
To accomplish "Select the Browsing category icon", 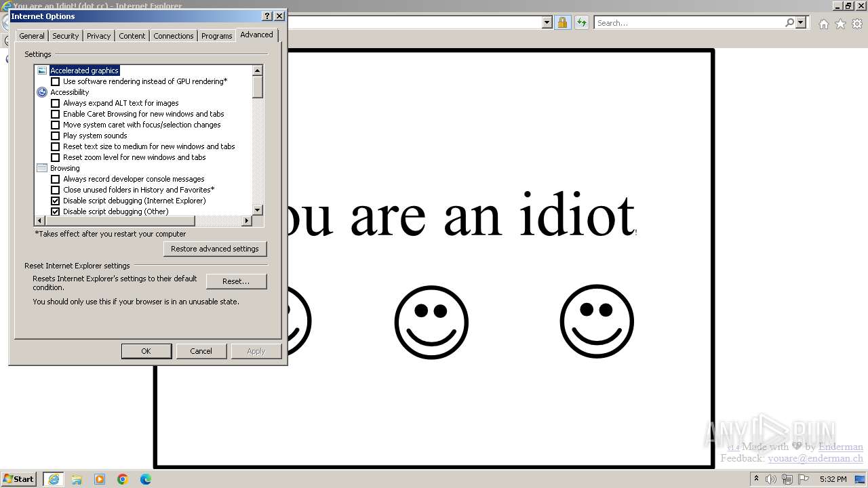I will [x=42, y=168].
